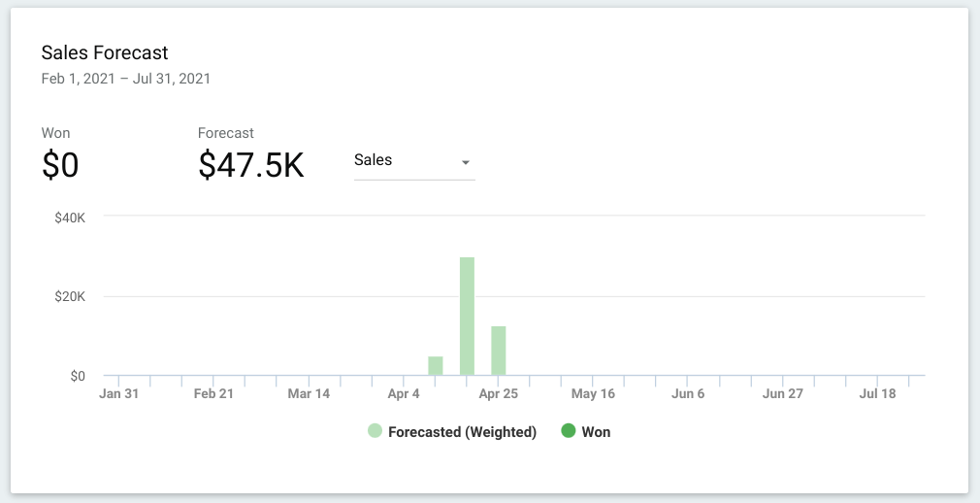Click the Jul 18 axis label

click(877, 394)
